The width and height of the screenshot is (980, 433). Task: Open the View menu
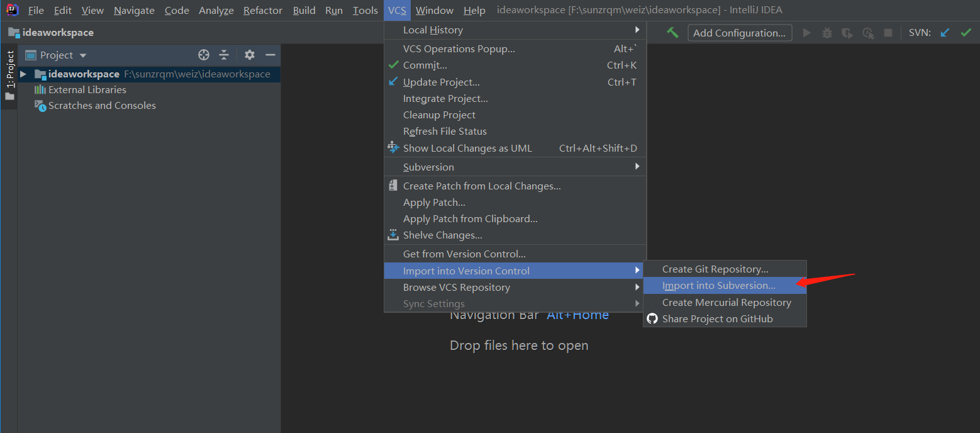(92, 10)
